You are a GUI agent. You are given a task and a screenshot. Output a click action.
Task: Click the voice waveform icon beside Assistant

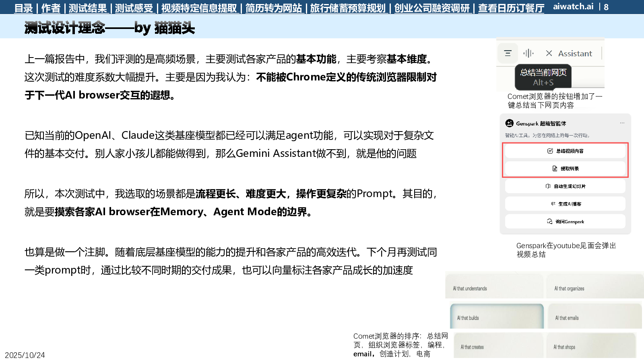[528, 53]
